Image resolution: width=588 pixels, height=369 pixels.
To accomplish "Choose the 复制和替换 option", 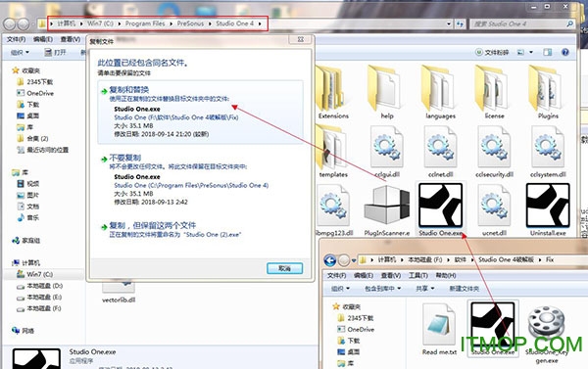I will (200, 112).
